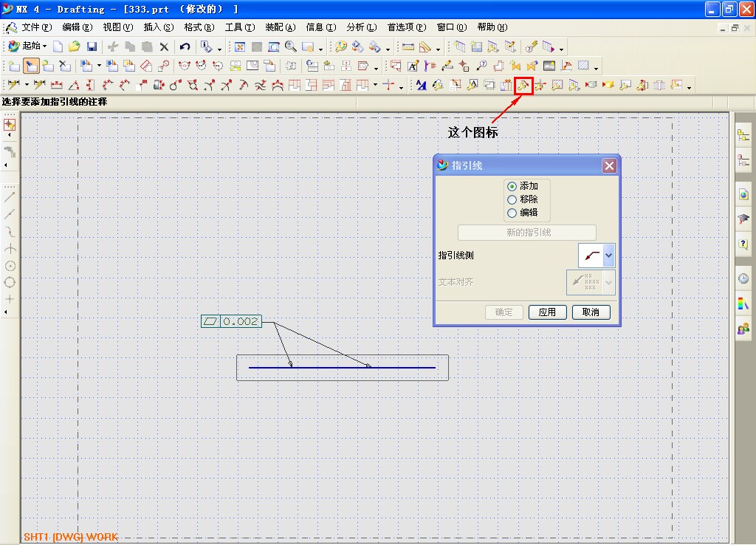Open the History clock icon in right sidebar
756x545 pixels.
[x=743, y=278]
